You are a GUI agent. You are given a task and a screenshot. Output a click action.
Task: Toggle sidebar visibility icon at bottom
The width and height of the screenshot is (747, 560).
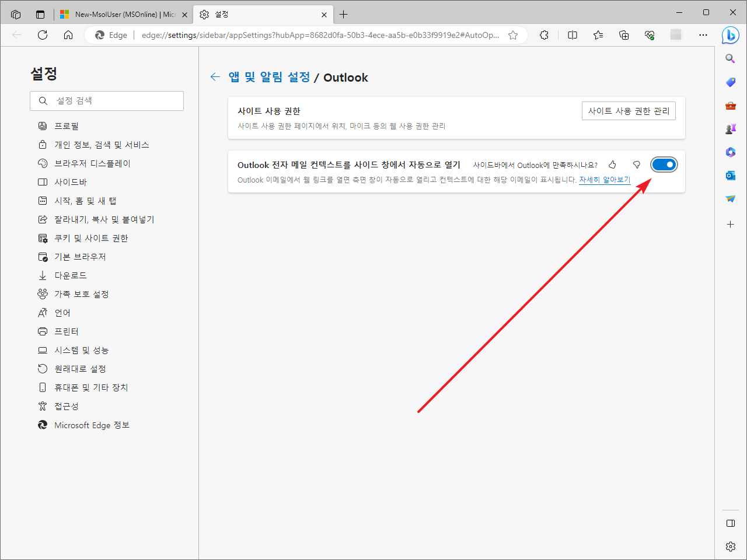click(730, 523)
